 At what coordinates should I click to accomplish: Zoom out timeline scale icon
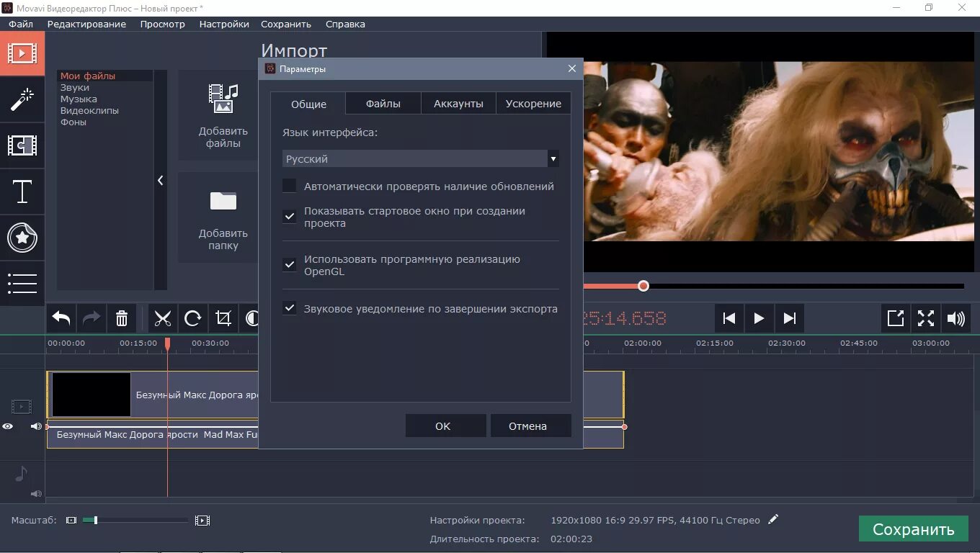click(x=71, y=520)
